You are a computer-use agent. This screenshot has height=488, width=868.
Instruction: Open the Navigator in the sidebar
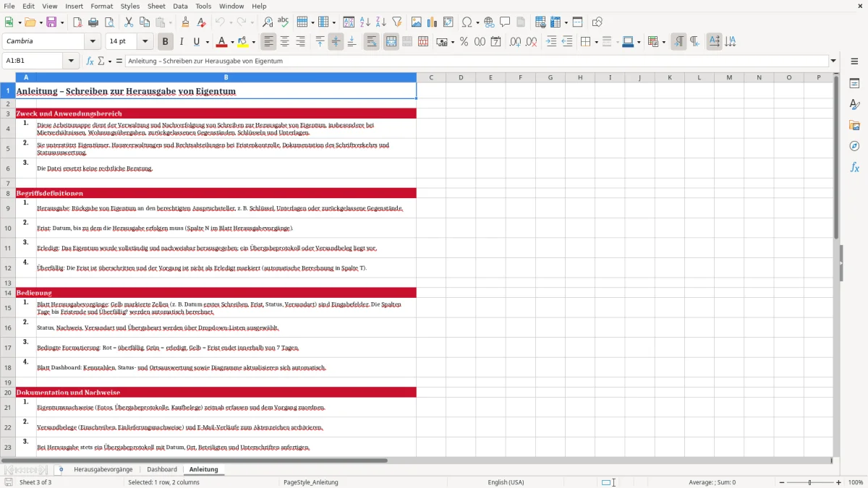coord(854,146)
